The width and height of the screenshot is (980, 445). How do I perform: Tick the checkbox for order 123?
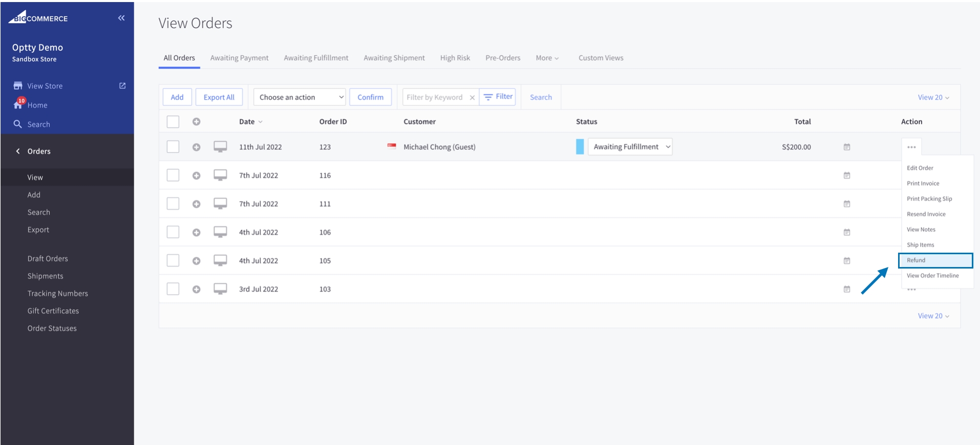173,147
